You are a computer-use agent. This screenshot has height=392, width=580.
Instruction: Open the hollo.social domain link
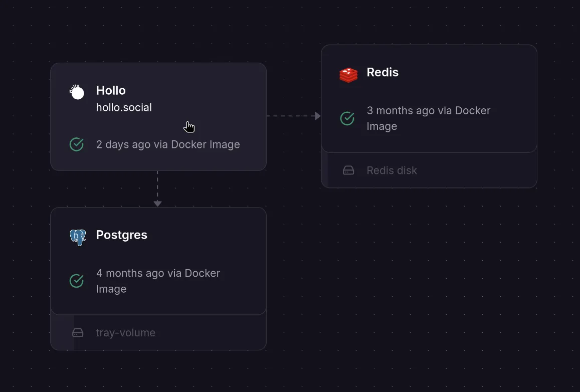[124, 107]
